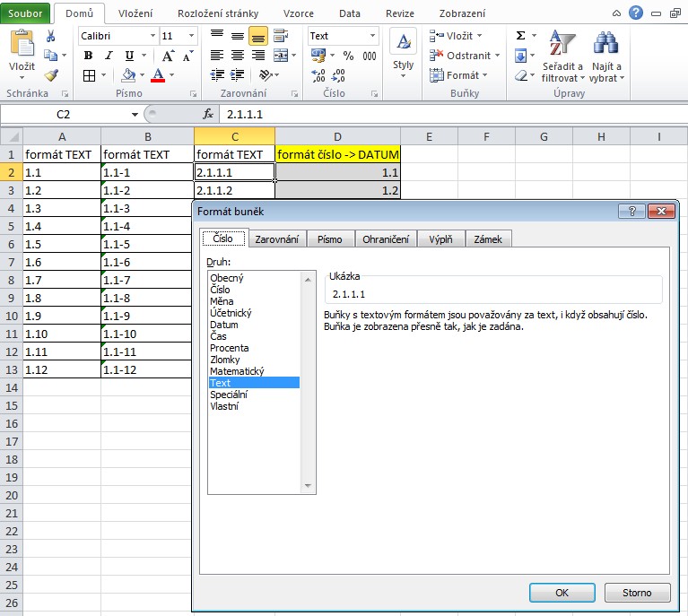Image resolution: width=688 pixels, height=616 pixels.
Task: Increase the indent
Action: [x=238, y=75]
